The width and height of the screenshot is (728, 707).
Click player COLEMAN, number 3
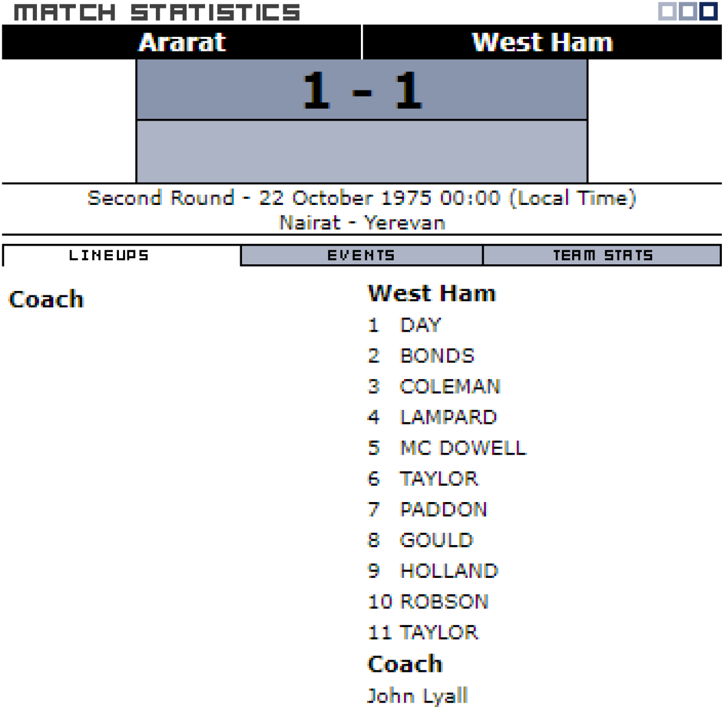(450, 386)
